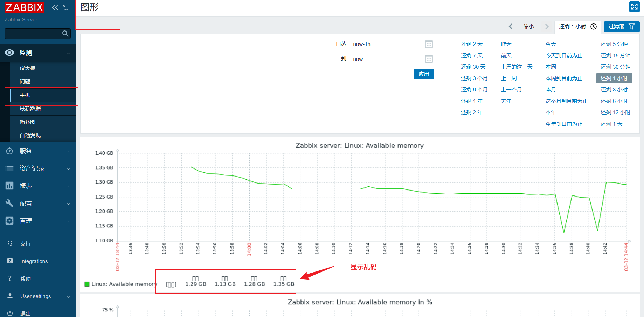The height and width of the screenshot is (317, 644).
Task: Collapse the sidebar with double chevron icon
Action: coord(55,7)
